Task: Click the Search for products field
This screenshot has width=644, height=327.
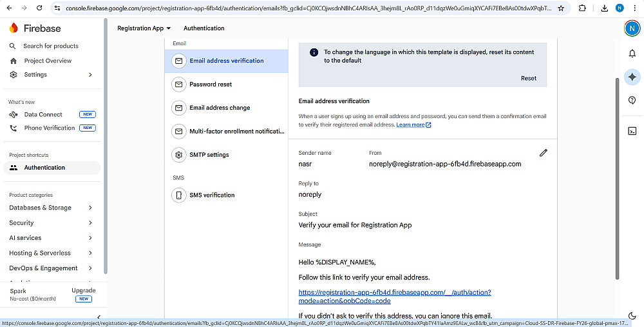Action: pyautogui.click(x=51, y=46)
